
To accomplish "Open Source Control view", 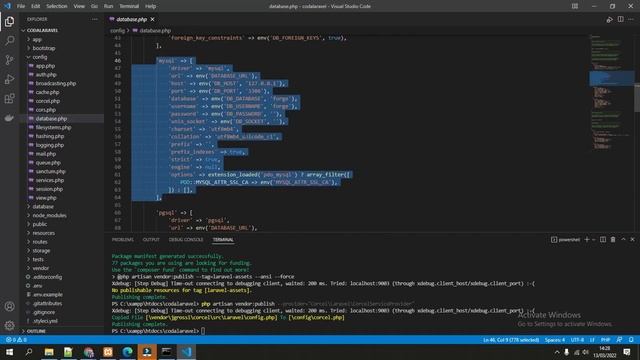I will click(9, 60).
